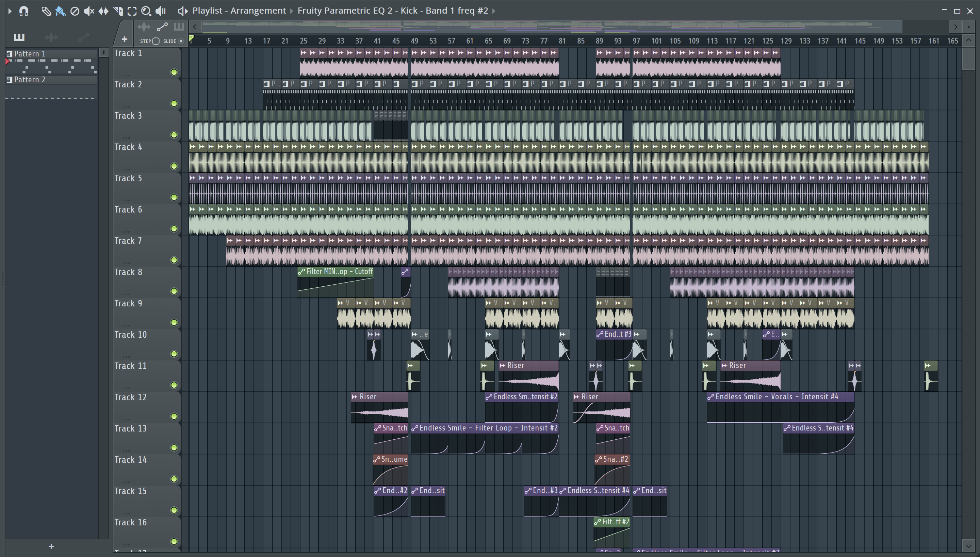Open the Endless Smile - Vocals - Intensit #4 clip menu
Image resolution: width=980 pixels, height=557 pixels.
click(x=710, y=397)
